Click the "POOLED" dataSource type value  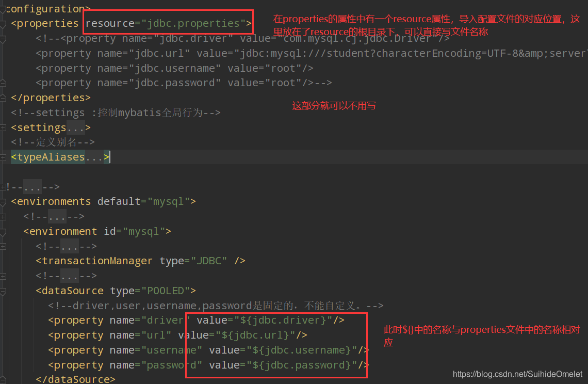coord(166,291)
